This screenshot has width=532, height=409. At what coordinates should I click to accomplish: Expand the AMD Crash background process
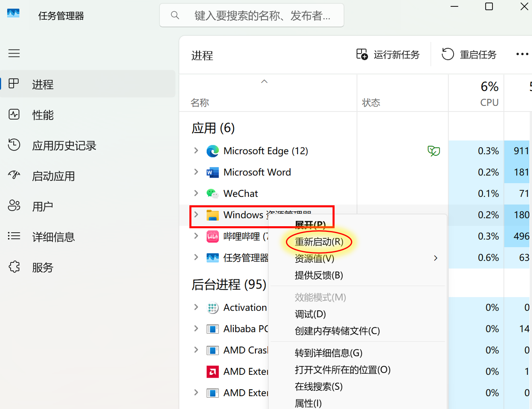coord(196,350)
